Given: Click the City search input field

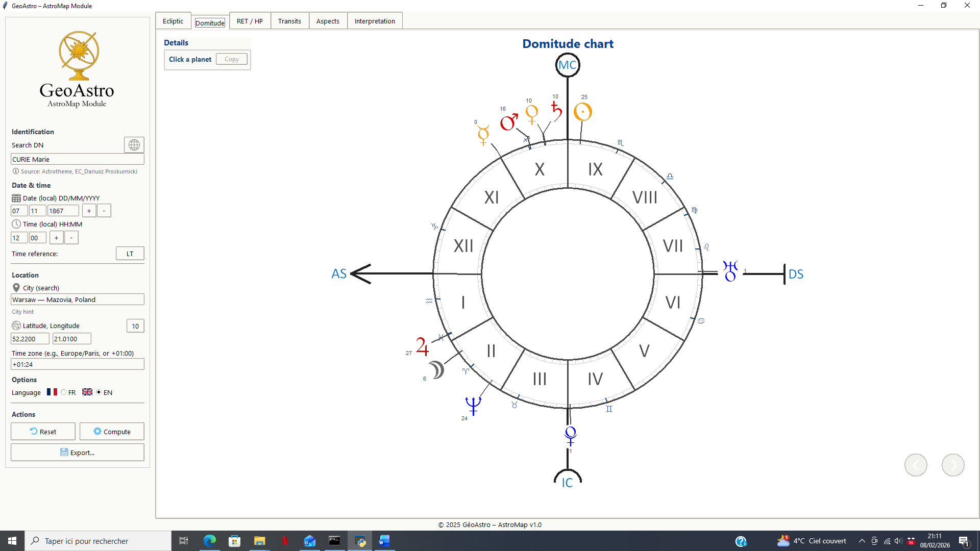Looking at the screenshot, I should pyautogui.click(x=78, y=299).
